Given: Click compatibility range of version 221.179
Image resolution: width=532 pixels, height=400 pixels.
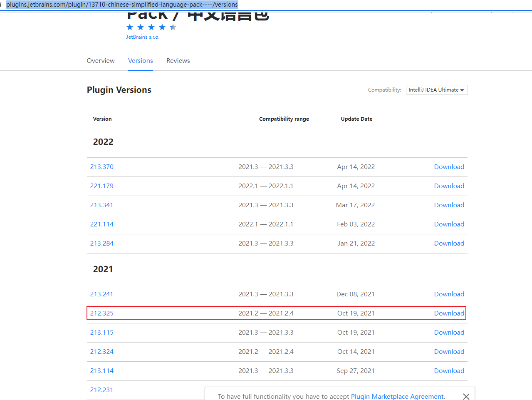Looking at the screenshot, I should point(266,186).
